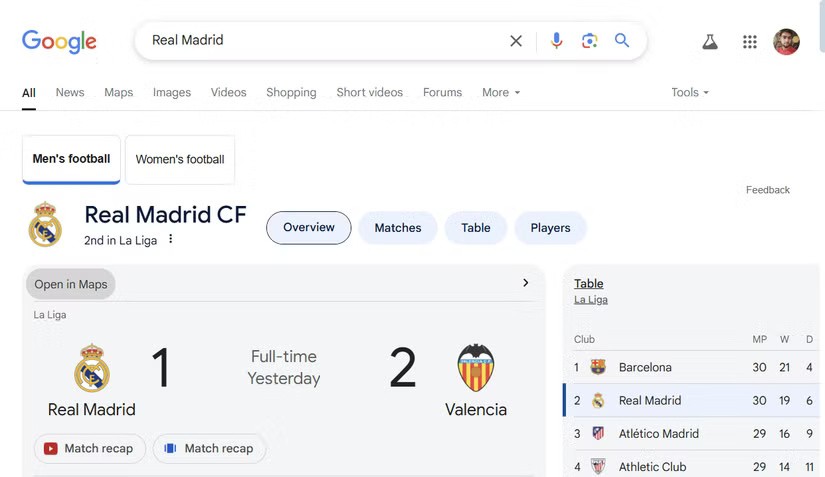Click the Google logo

[x=59, y=41]
